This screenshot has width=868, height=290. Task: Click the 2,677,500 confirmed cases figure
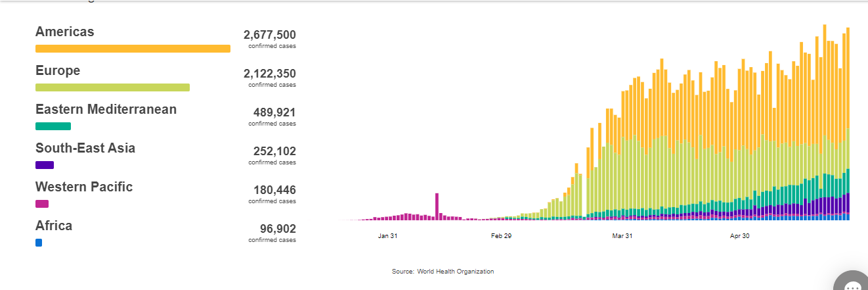pos(269,35)
